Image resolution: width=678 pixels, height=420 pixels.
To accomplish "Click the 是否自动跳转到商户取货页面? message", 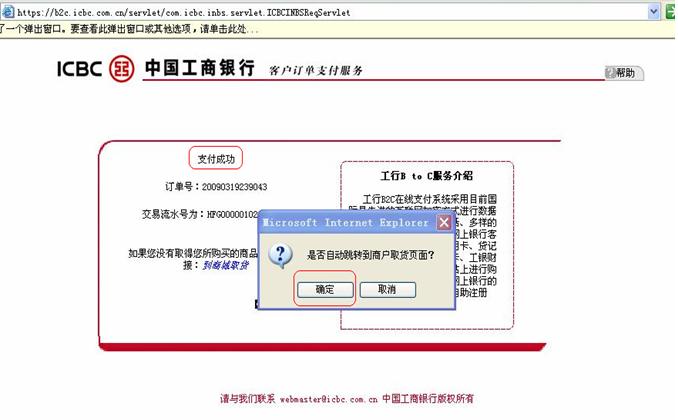I will pyautogui.click(x=371, y=255).
